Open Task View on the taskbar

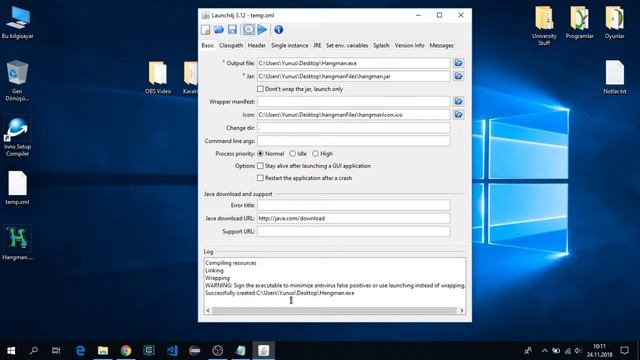[56, 350]
